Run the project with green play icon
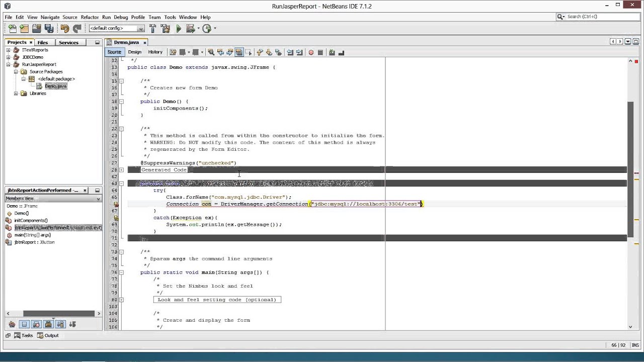 [178, 29]
